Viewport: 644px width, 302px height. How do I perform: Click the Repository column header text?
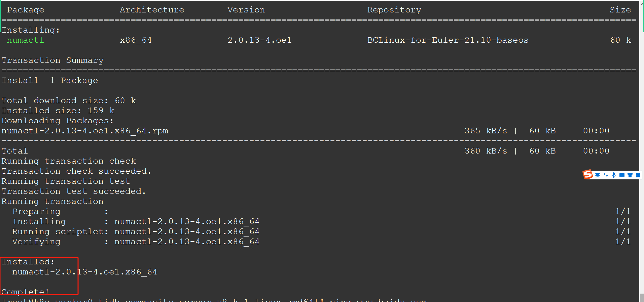[394, 10]
